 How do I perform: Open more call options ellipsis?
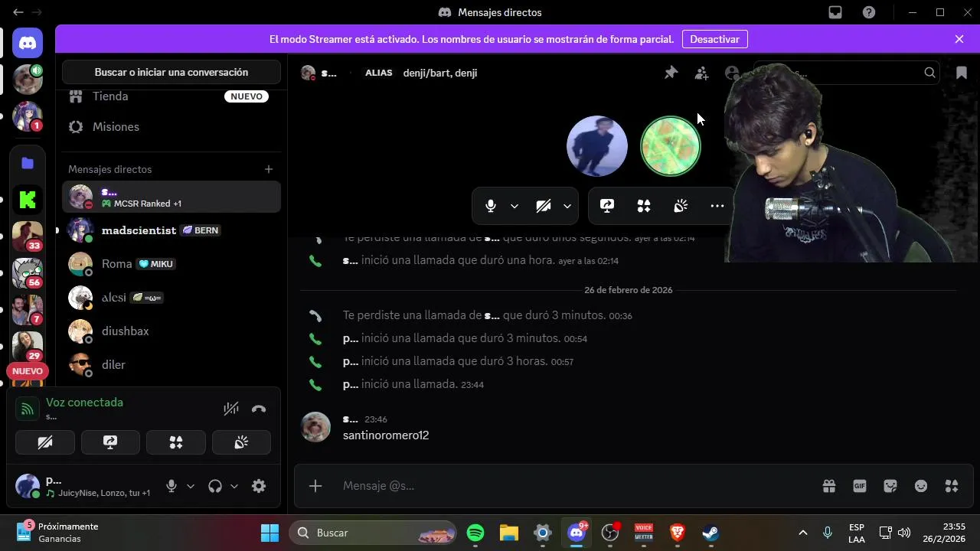(717, 206)
